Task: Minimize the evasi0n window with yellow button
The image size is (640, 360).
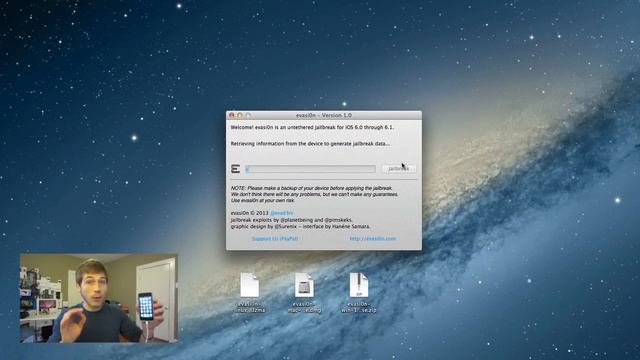Action: [x=240, y=116]
